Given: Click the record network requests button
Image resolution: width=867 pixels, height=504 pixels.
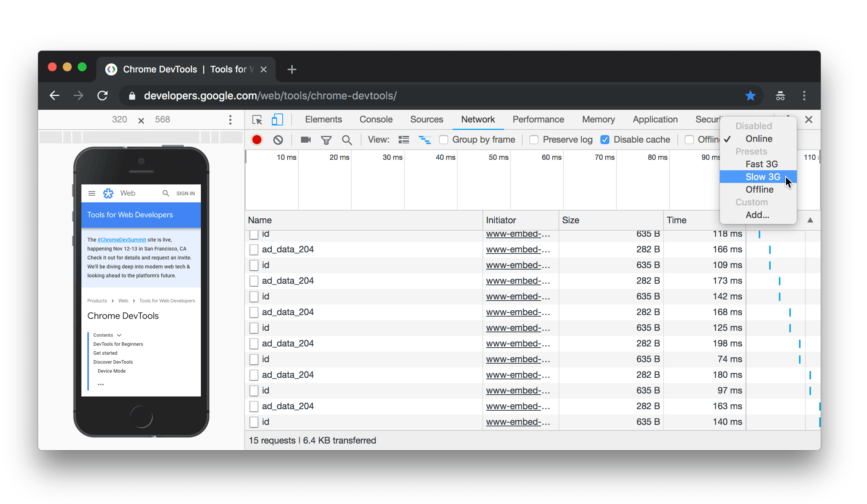Looking at the screenshot, I should pos(257,139).
